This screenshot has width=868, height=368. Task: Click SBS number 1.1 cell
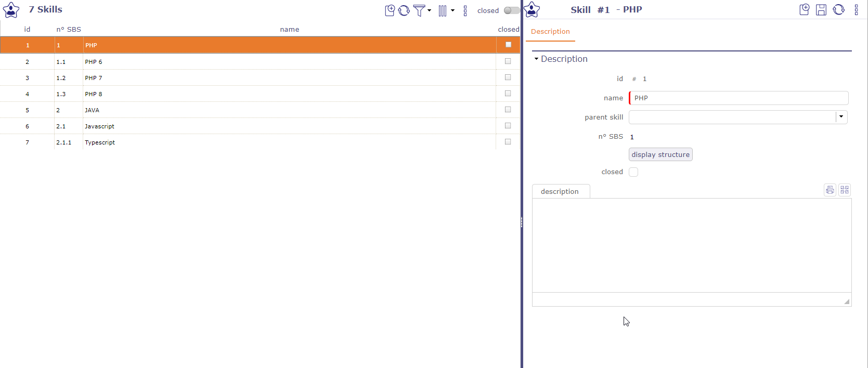coord(68,62)
